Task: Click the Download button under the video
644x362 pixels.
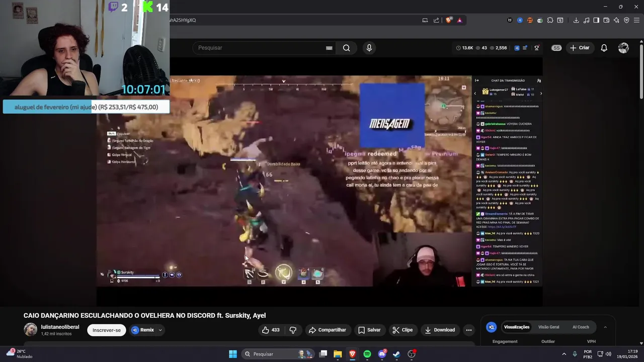Action: click(x=440, y=330)
